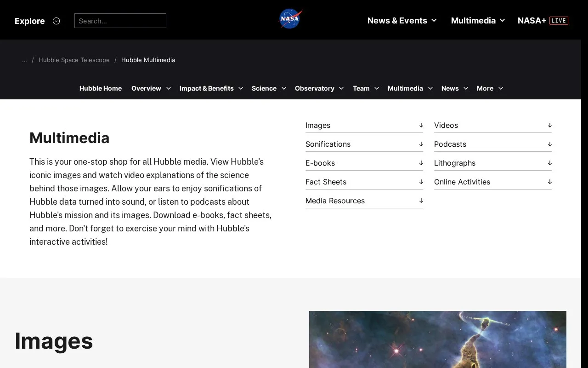Open the Explore menu circle icon
The width and height of the screenshot is (588, 368).
click(57, 21)
